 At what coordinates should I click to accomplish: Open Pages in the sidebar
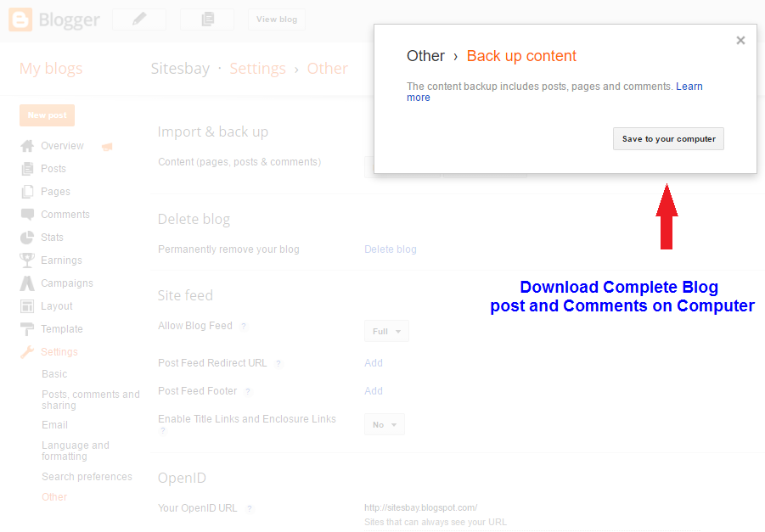[x=56, y=192]
